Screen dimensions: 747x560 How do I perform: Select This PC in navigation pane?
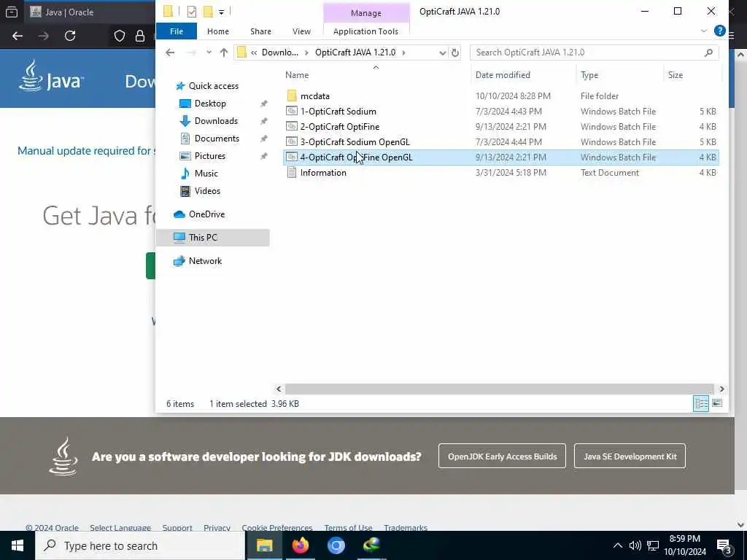[x=213, y=238]
